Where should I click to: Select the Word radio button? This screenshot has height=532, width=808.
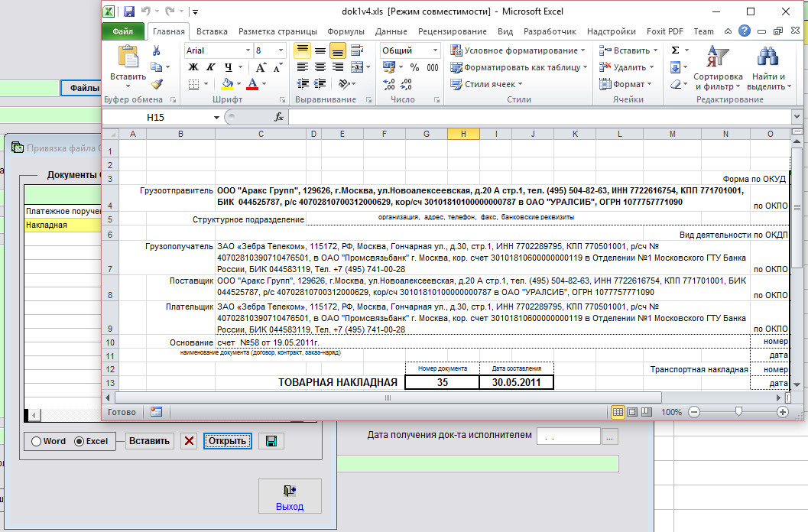point(36,441)
